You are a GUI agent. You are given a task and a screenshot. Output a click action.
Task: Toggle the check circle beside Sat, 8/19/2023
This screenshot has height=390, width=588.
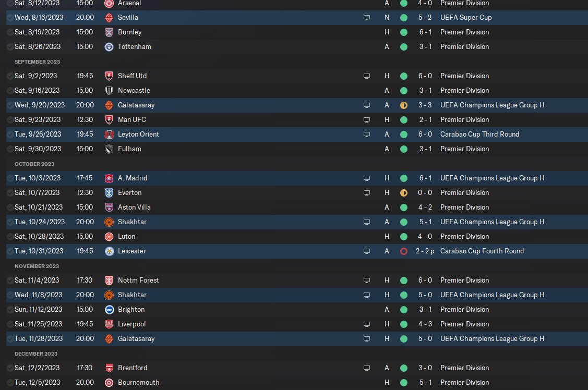10,32
